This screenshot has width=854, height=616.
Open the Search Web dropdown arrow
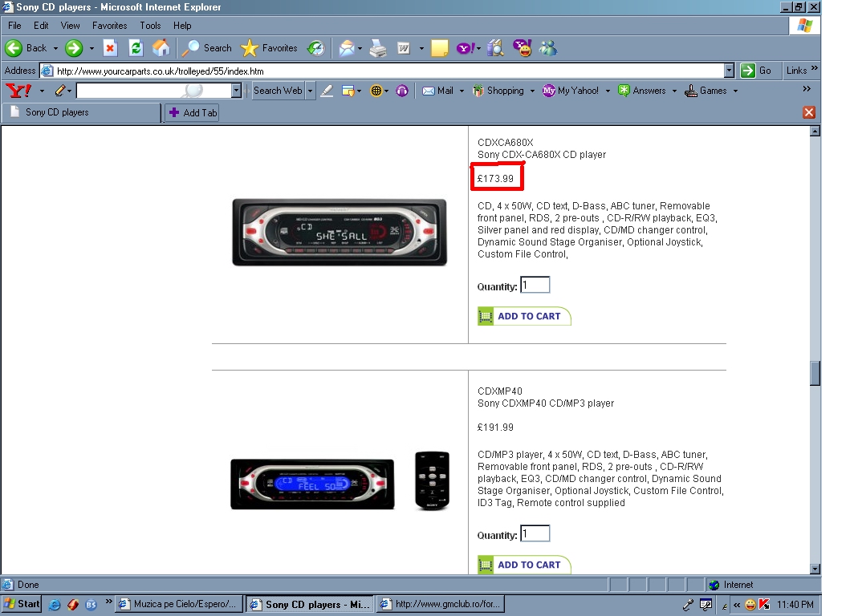coord(311,91)
